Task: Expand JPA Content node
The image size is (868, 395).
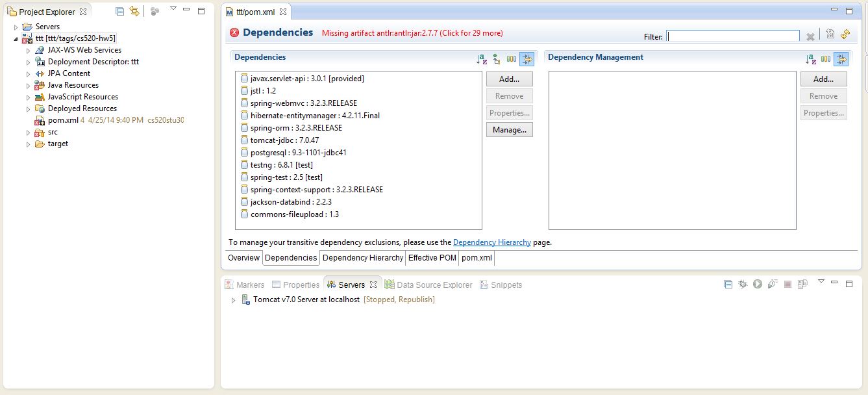Action: tap(29, 74)
